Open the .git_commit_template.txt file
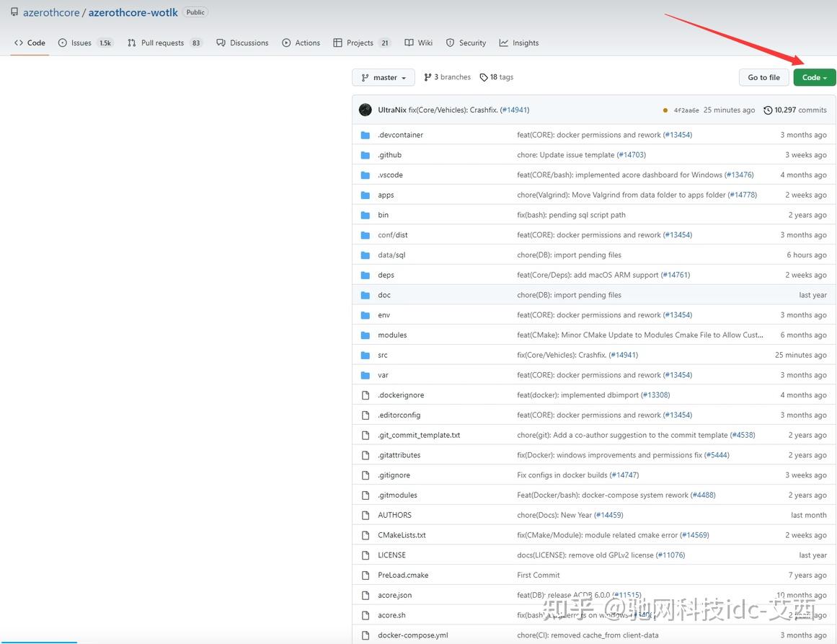Screen dimensions: 837x644 tap(419, 435)
